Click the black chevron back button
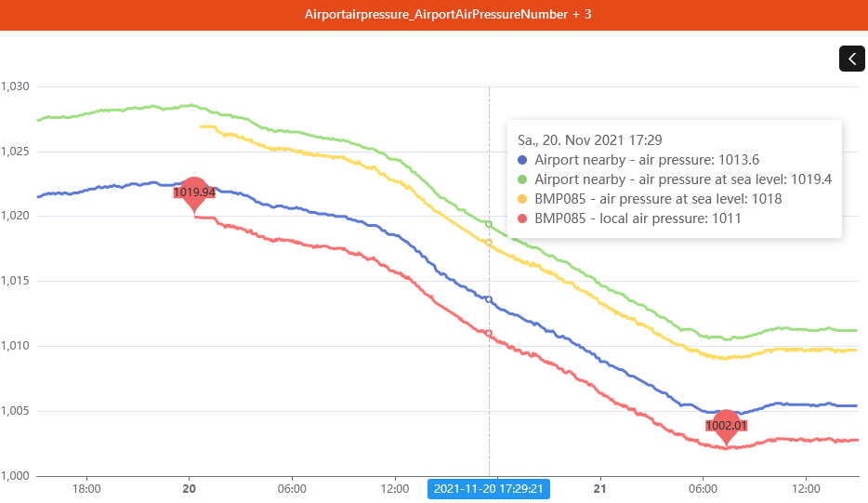The image size is (868, 503). tap(852, 59)
